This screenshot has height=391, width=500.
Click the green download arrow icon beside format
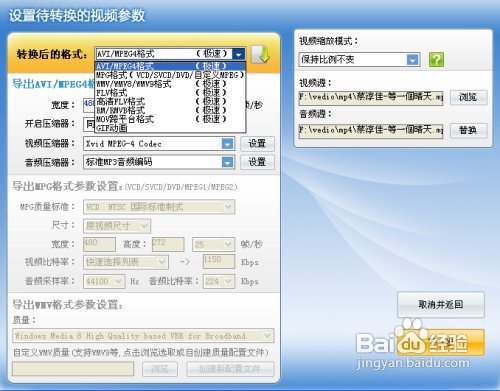(x=260, y=54)
